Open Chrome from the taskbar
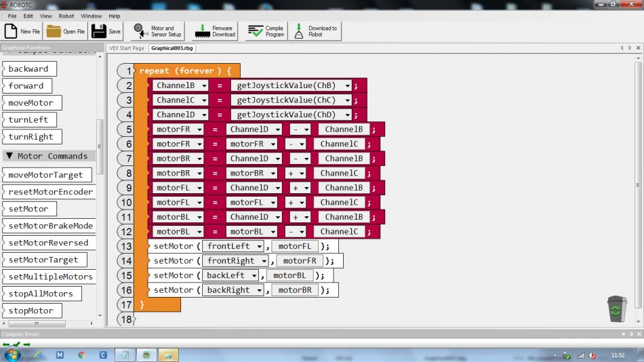The image size is (644, 362). coord(81,355)
